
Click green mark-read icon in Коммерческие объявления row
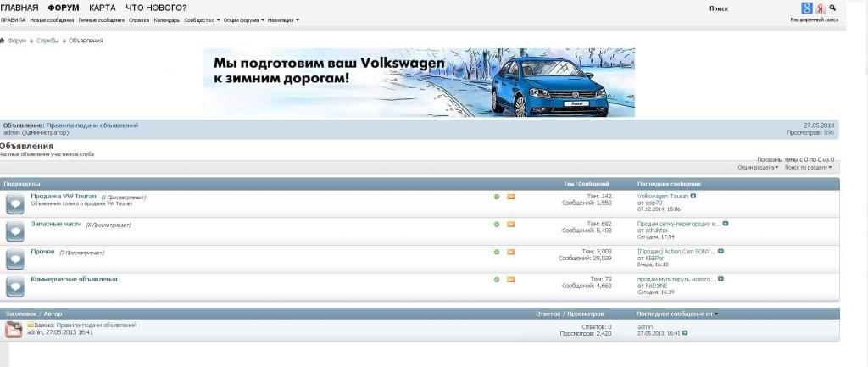tap(497, 280)
